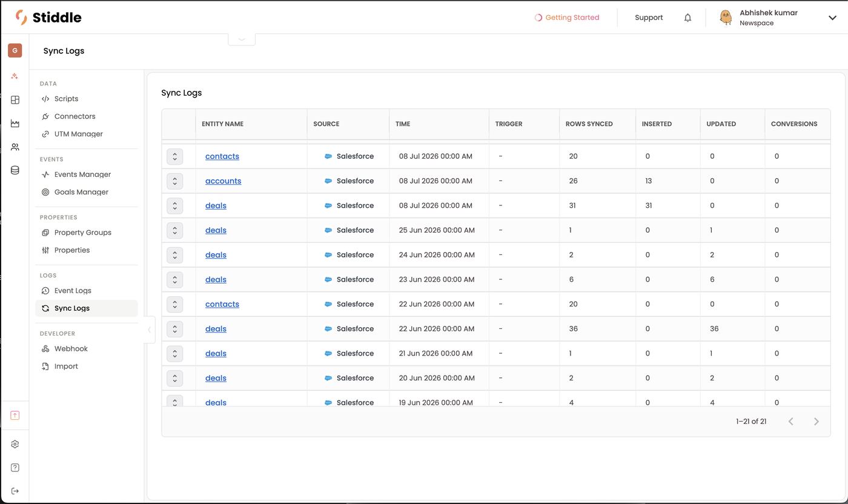Open the deals link dated 24 Jun 2026
Screen dimensions: 848x504
[x=216, y=255]
